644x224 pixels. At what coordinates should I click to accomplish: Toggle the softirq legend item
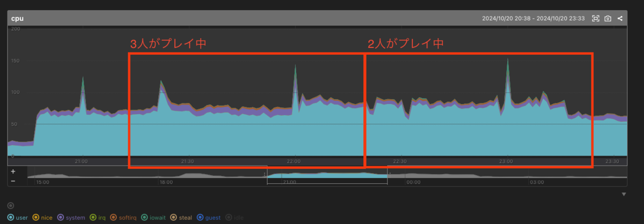[124, 218]
